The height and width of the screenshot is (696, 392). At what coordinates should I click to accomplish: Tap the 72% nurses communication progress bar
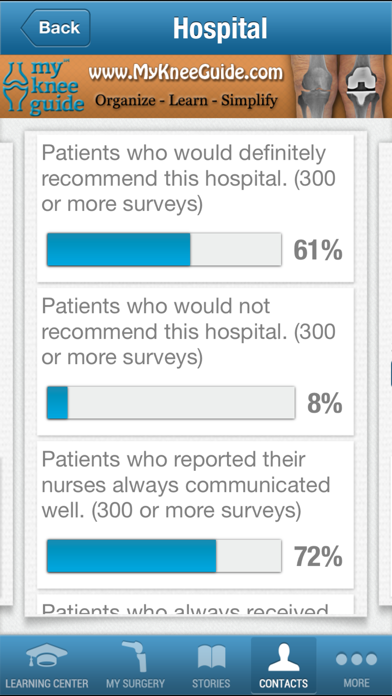point(164,556)
